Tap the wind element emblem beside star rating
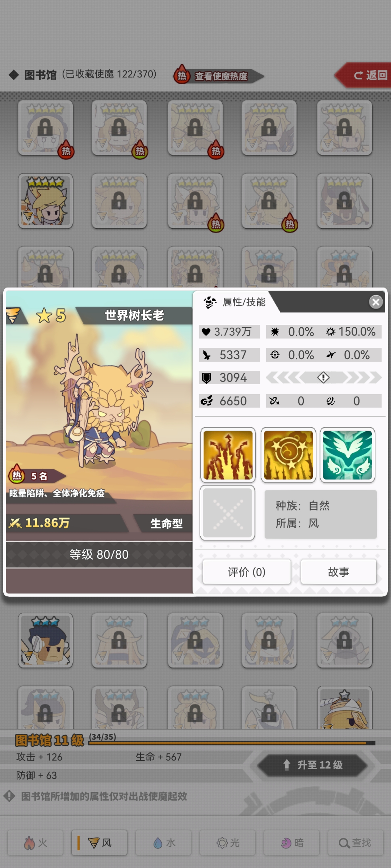The image size is (391, 868). pyautogui.click(x=13, y=315)
